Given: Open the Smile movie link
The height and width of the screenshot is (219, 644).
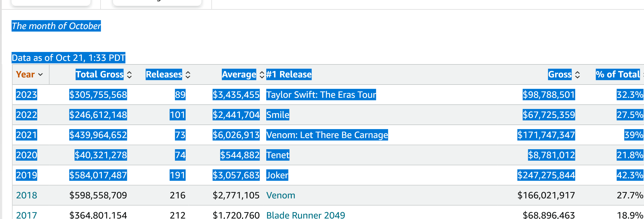Looking at the screenshot, I should [277, 115].
